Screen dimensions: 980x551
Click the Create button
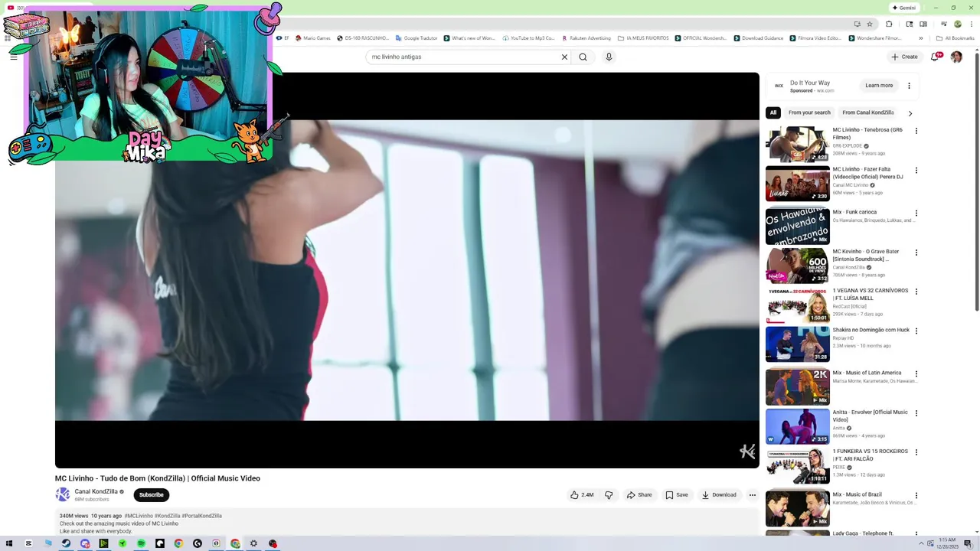coord(904,57)
